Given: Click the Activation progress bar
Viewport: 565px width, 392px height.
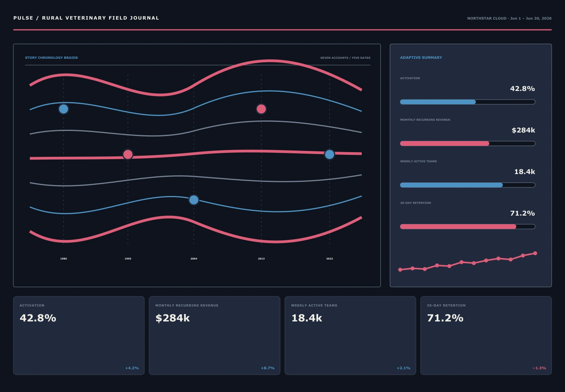Looking at the screenshot, I should click(468, 102).
